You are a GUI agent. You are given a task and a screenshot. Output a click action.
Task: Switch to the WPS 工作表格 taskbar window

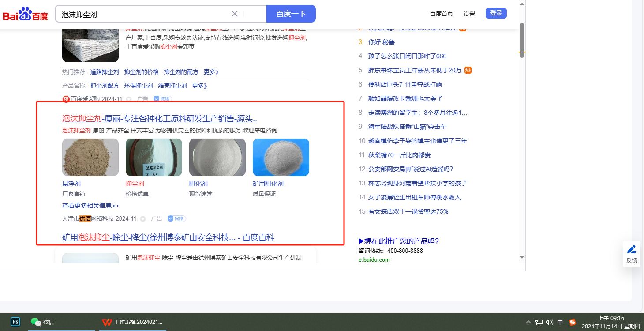[x=133, y=322]
